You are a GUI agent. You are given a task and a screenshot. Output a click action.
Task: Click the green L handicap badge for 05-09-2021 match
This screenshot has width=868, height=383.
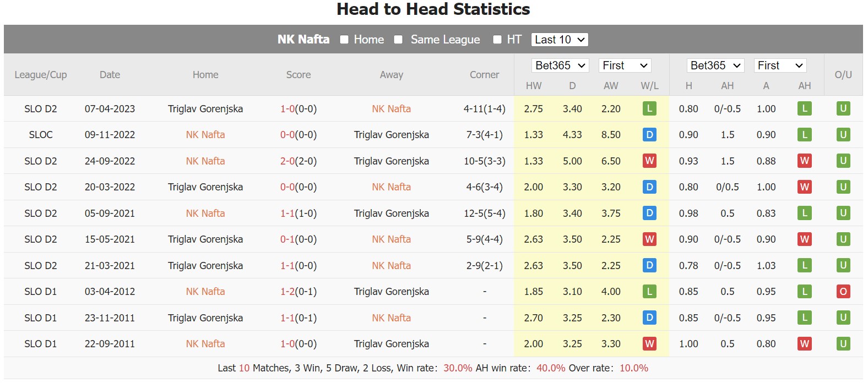(804, 213)
